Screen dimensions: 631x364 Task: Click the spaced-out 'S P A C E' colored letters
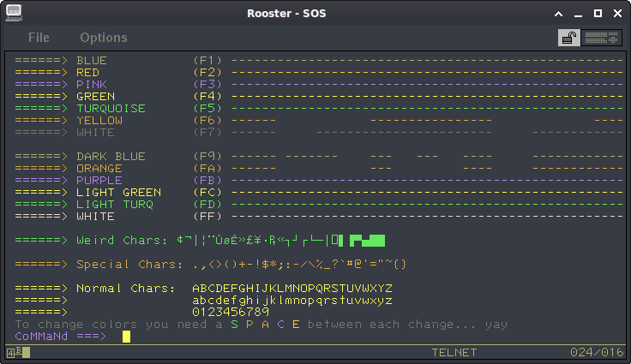265,325
